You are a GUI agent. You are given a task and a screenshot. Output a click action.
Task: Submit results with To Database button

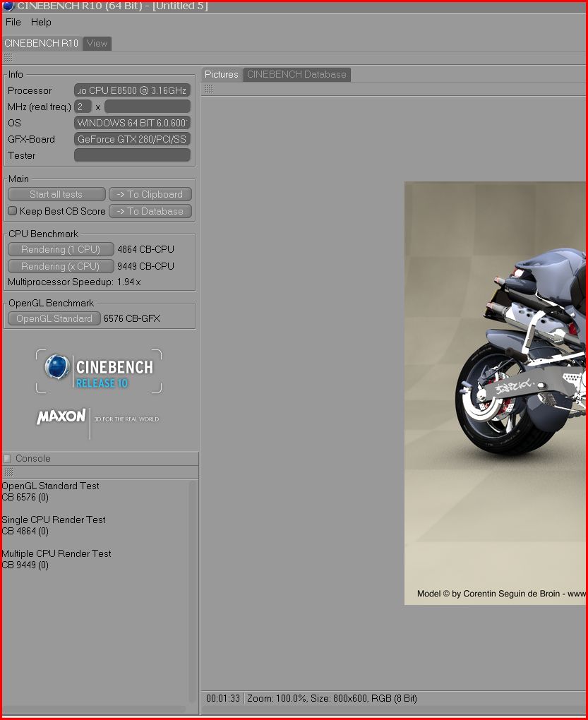pyautogui.click(x=150, y=211)
